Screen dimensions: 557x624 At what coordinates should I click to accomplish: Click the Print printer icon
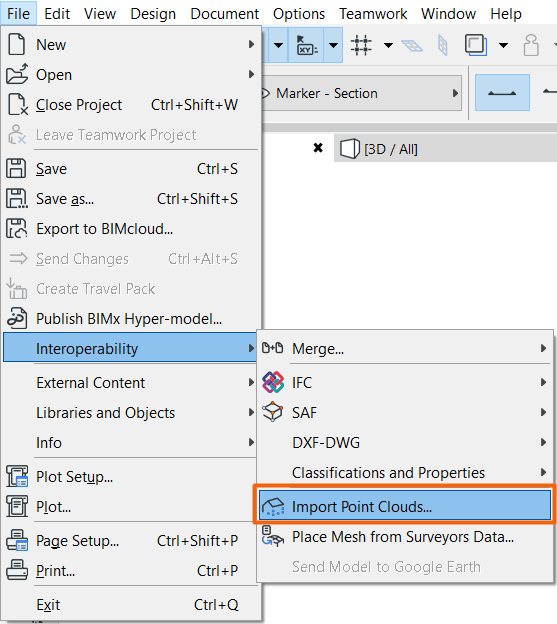[x=17, y=570]
